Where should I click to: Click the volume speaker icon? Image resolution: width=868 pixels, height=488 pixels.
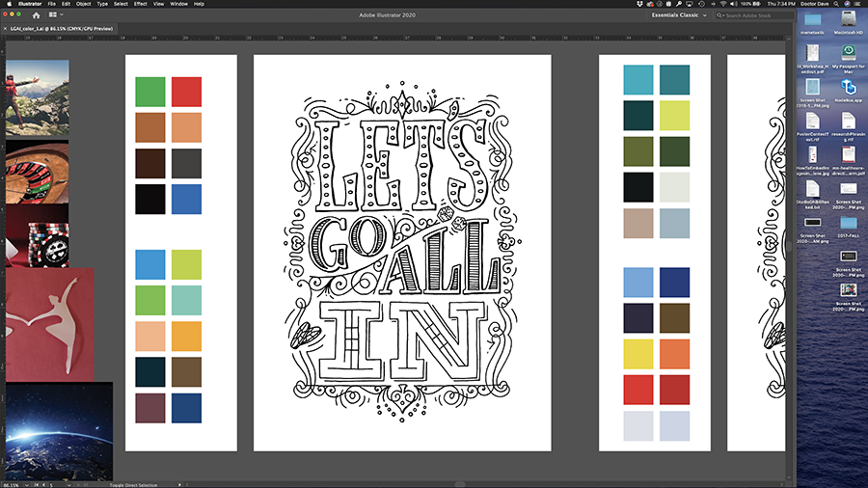(734, 3)
